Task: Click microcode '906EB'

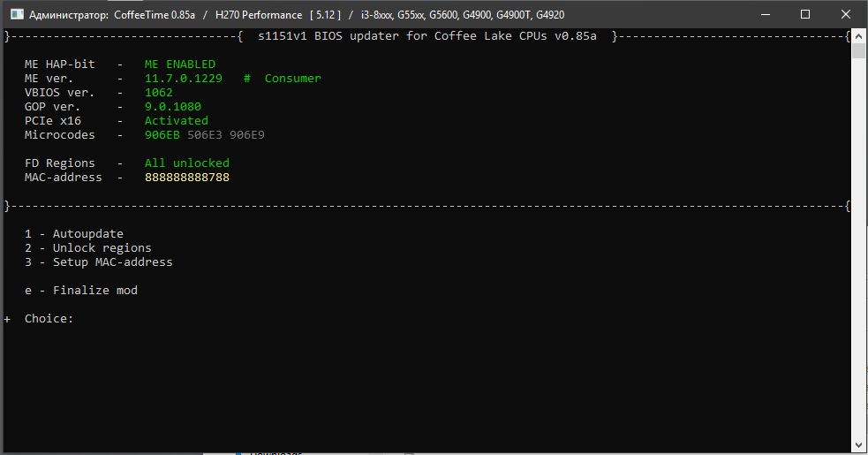Action: (x=162, y=134)
